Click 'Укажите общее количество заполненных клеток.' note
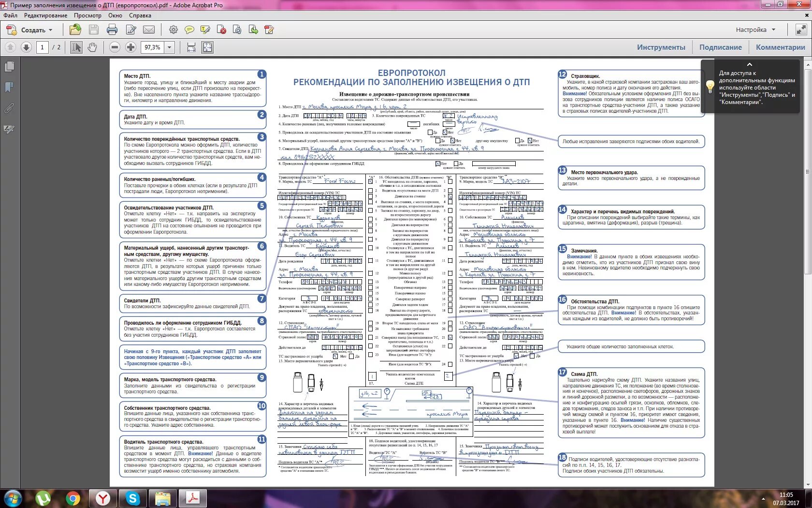The image size is (812, 508). pyautogui.click(x=620, y=347)
